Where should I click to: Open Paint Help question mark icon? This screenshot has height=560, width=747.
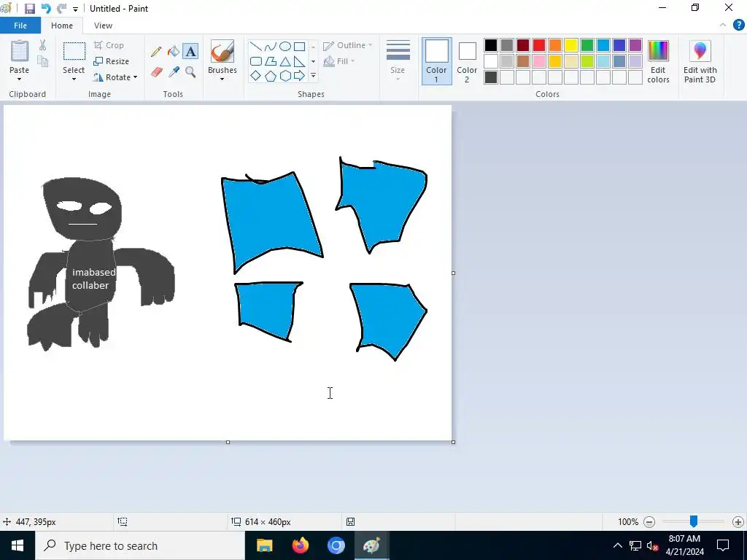tap(738, 25)
